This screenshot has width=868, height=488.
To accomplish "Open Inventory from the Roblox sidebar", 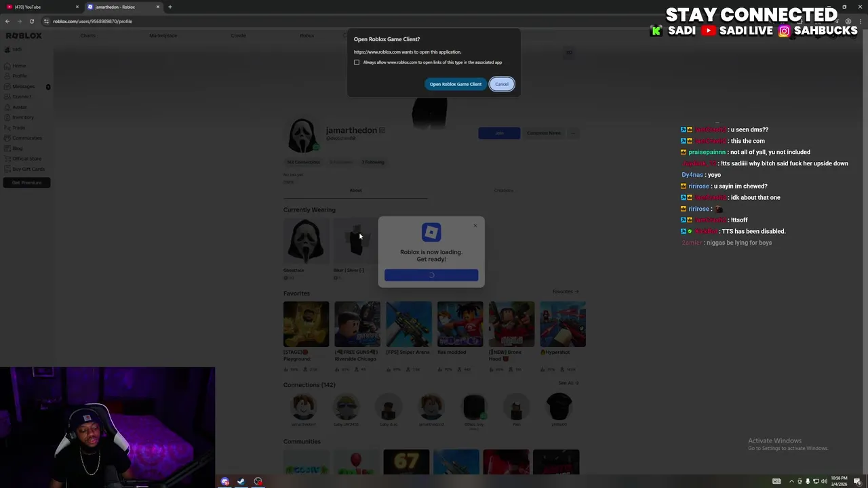I will coord(23,117).
